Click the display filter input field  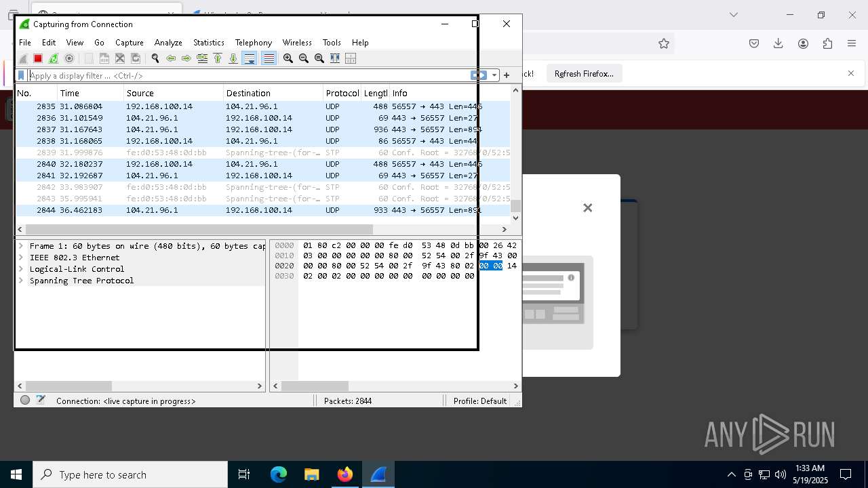pyautogui.click(x=249, y=75)
